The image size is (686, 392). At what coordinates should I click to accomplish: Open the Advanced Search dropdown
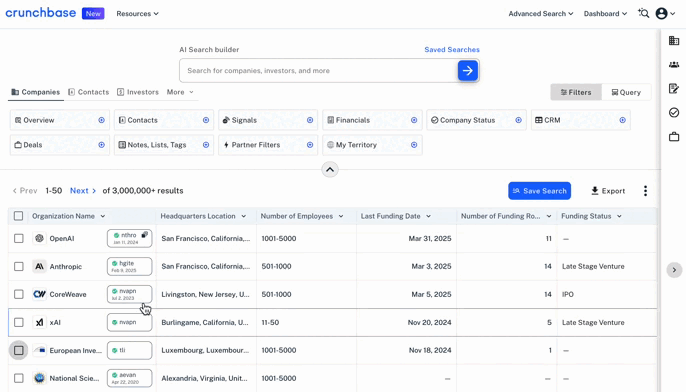pos(541,14)
